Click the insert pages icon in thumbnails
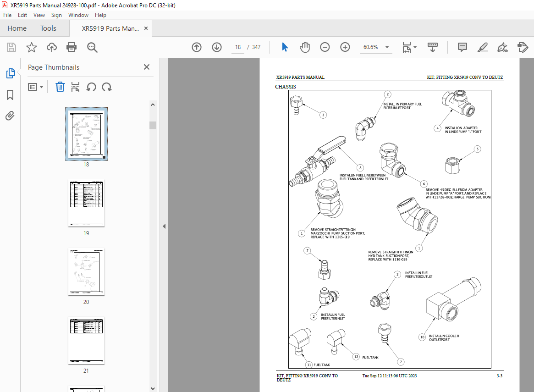Screen dimensions: 534x392 point(75,87)
